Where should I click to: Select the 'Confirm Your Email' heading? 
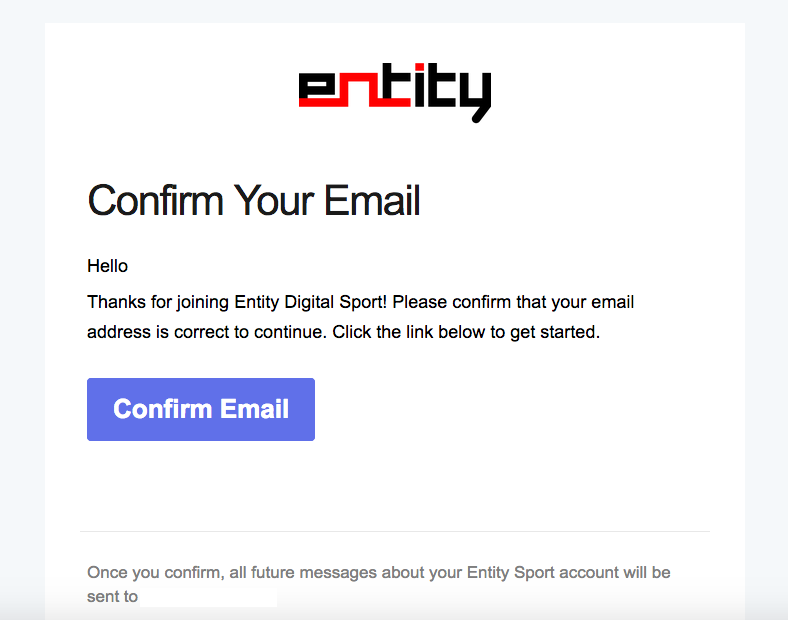254,201
